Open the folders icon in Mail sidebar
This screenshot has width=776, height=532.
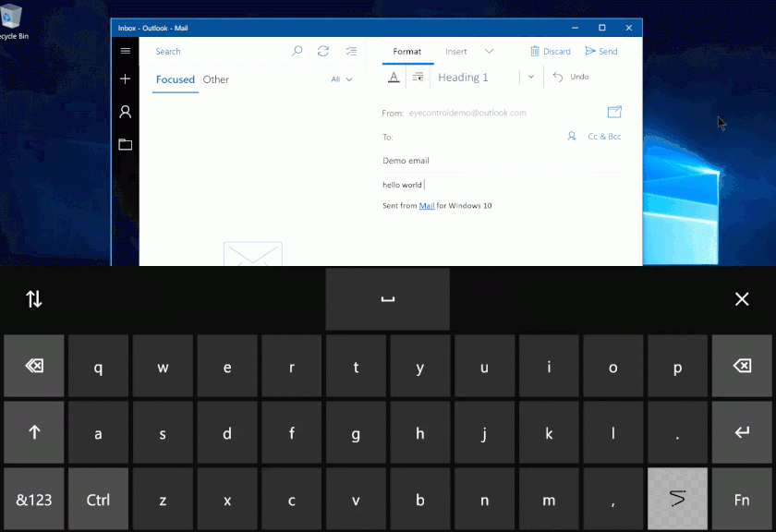(x=126, y=144)
